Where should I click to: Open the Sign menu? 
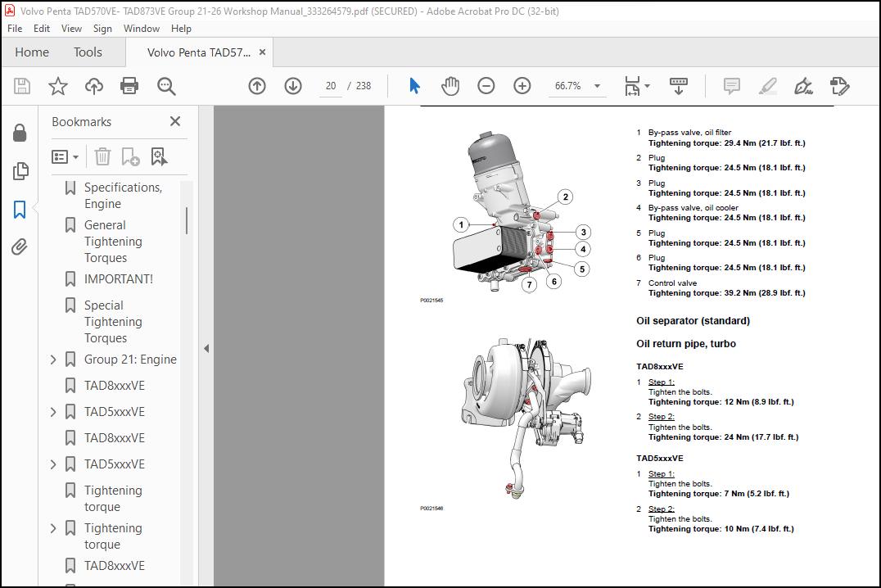(102, 29)
